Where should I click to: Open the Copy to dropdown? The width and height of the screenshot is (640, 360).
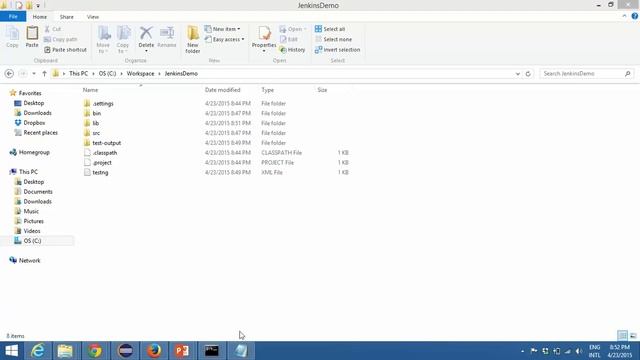(123, 39)
